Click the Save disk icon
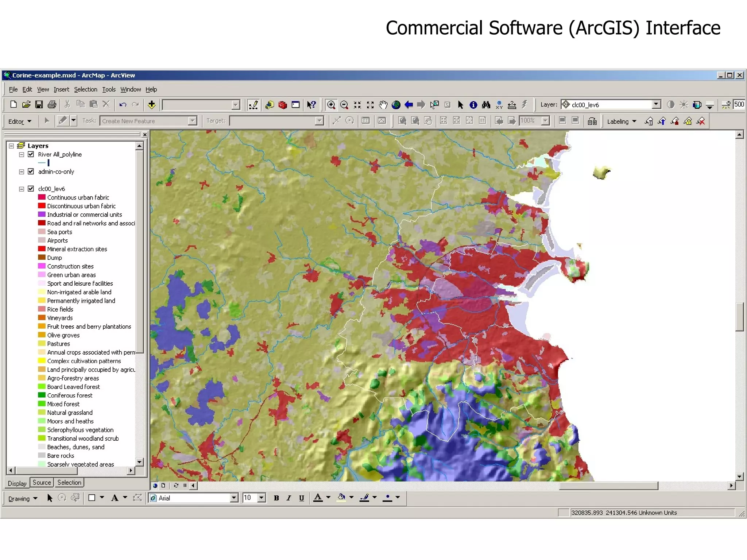Screen dimensions: 747x560 point(39,105)
